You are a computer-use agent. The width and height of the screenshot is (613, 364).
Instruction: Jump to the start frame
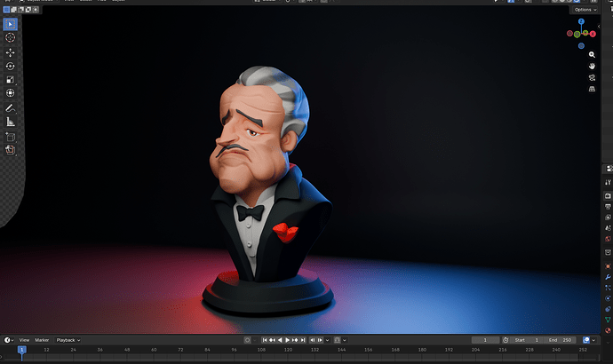tap(265, 340)
